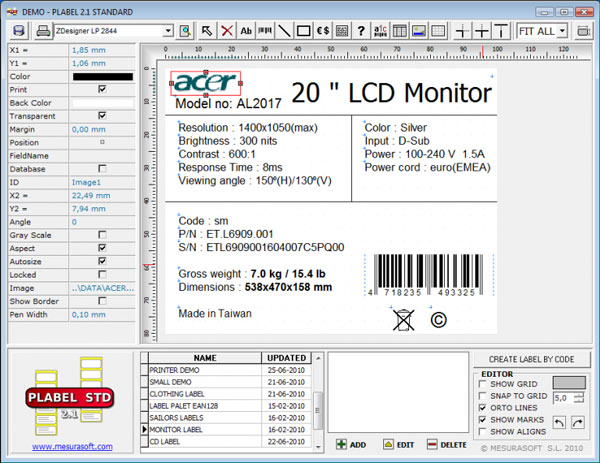The width and height of the screenshot is (600, 463).
Task: Uncheck the ORTO LINES checkbox
Action: pos(484,408)
